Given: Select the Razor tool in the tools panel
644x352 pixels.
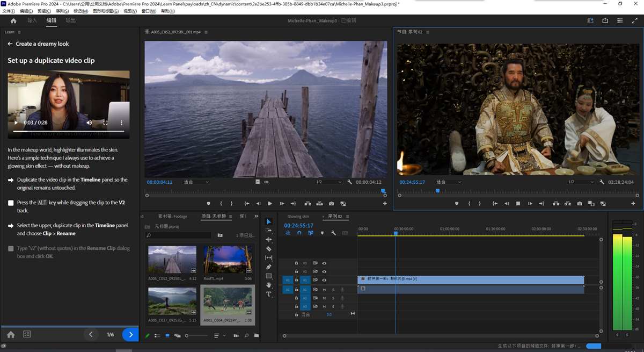Looking at the screenshot, I should 269,249.
